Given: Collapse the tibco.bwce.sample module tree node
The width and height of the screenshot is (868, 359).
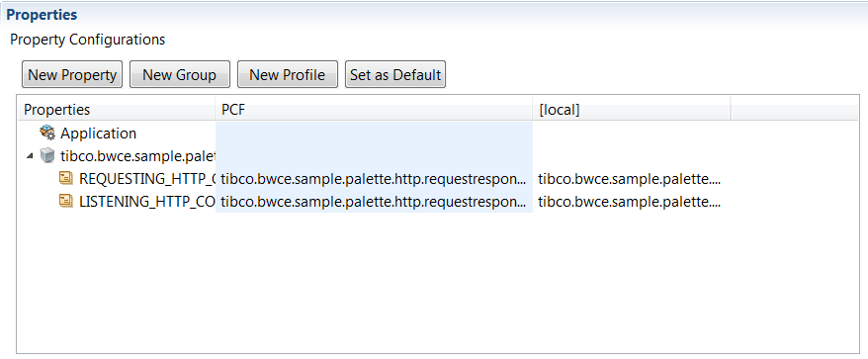Looking at the screenshot, I should pyautogui.click(x=30, y=157).
